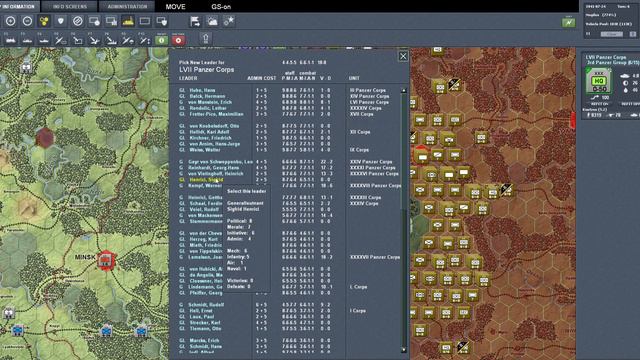Screen dimensions: 640x360
Task: Pick leader von Manstein, Erich
Action: point(210,102)
